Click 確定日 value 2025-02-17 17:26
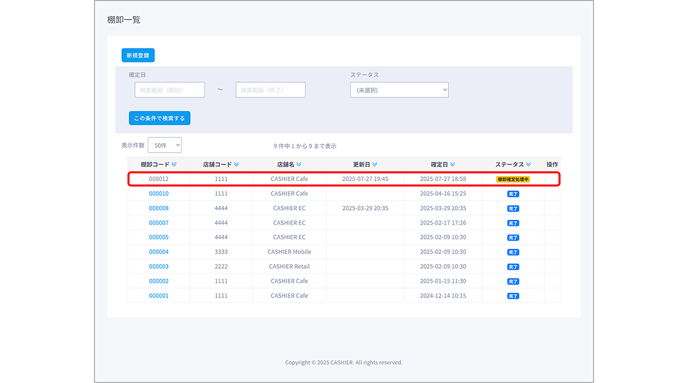Viewport: 688px width, 383px height. 443,223
